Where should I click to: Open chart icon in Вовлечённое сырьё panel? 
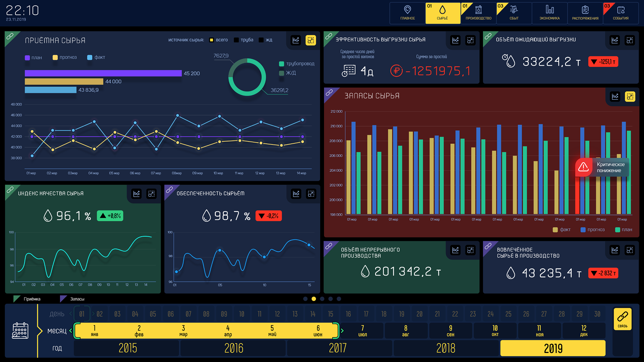pos(614,250)
